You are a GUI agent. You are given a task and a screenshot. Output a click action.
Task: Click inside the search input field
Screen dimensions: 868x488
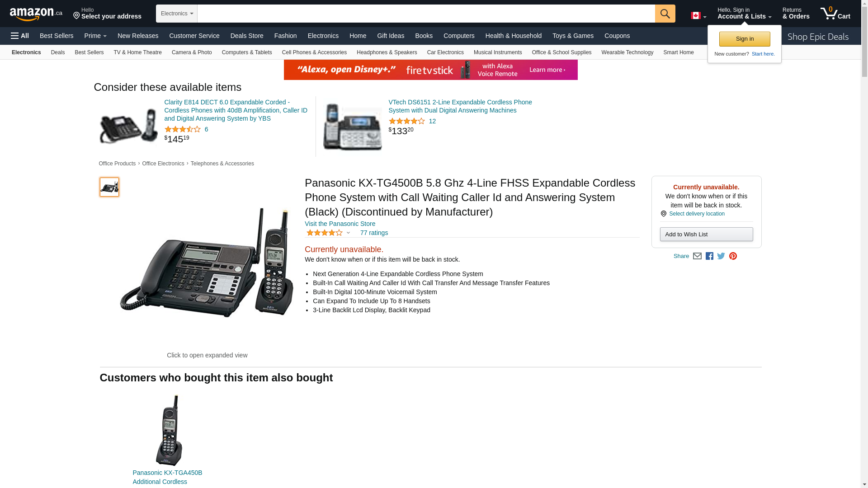tap(426, 14)
